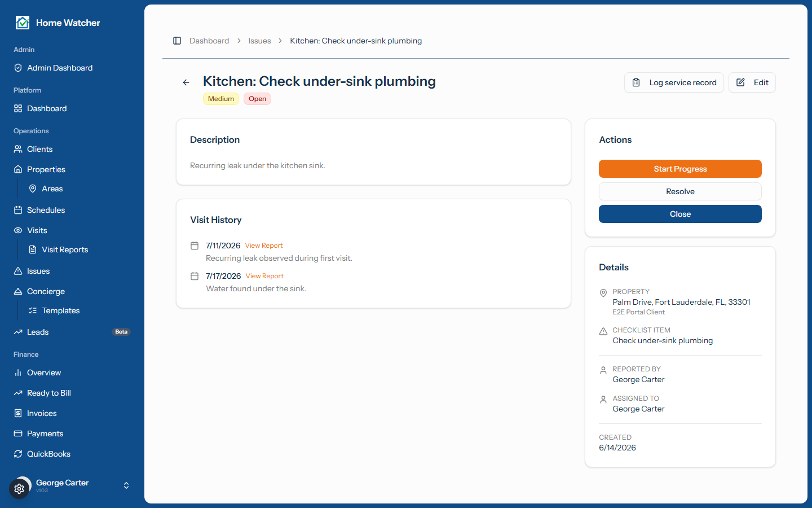Click the Log service record button
The image size is (812, 508).
click(x=674, y=82)
